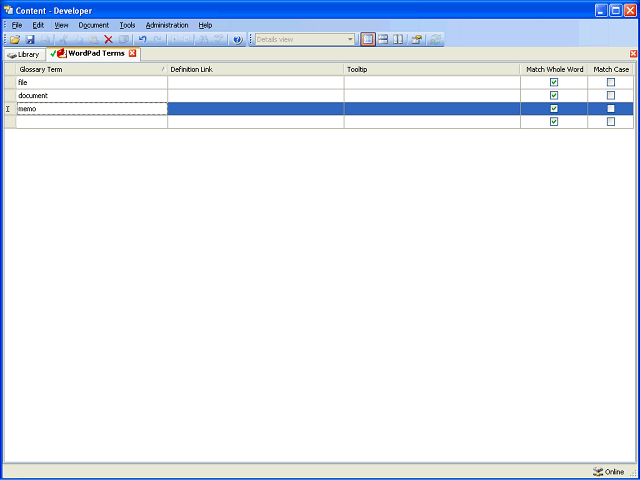The width and height of the screenshot is (640, 480).
Task: Toggle Match Whole Word in the empty row
Action: (553, 122)
